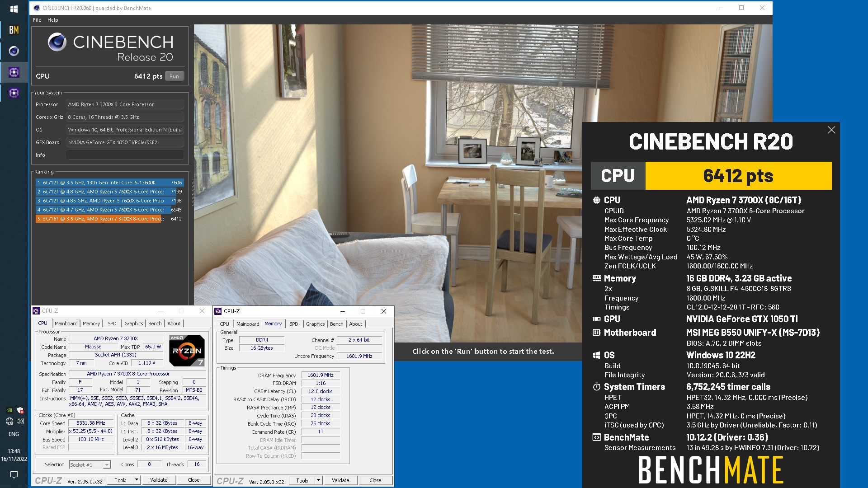Click Tools button in CPU-Z processor window

click(120, 480)
